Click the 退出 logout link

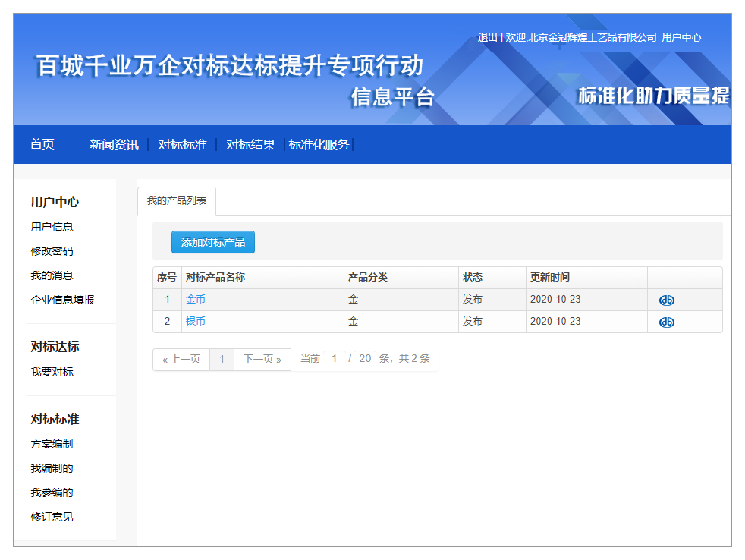tap(487, 37)
